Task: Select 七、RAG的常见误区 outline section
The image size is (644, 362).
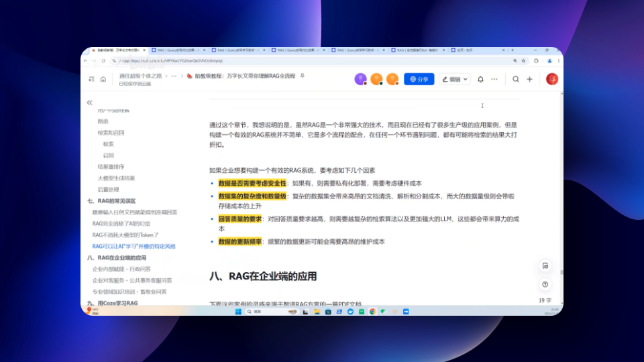Action: pyautogui.click(x=111, y=200)
